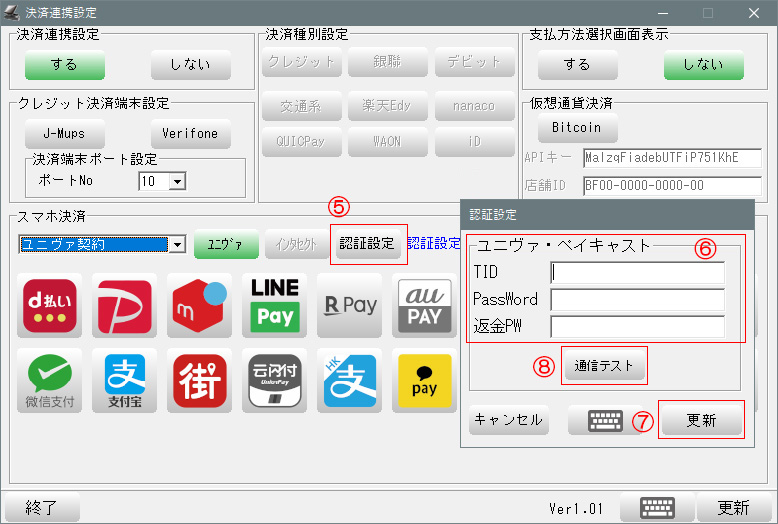This screenshot has height=524, width=778.
Task: Open the ユニヴァ契約 contract dropdown
Action: pyautogui.click(x=177, y=244)
